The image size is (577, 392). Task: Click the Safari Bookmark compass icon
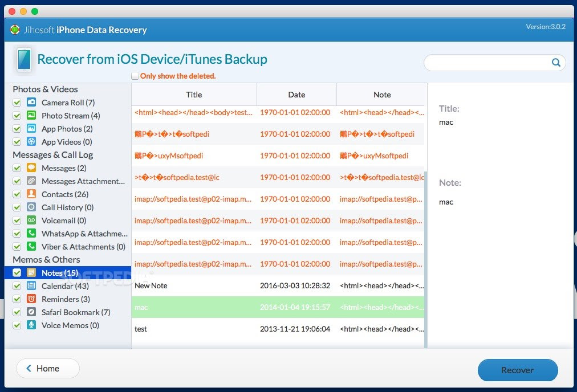[31, 312]
